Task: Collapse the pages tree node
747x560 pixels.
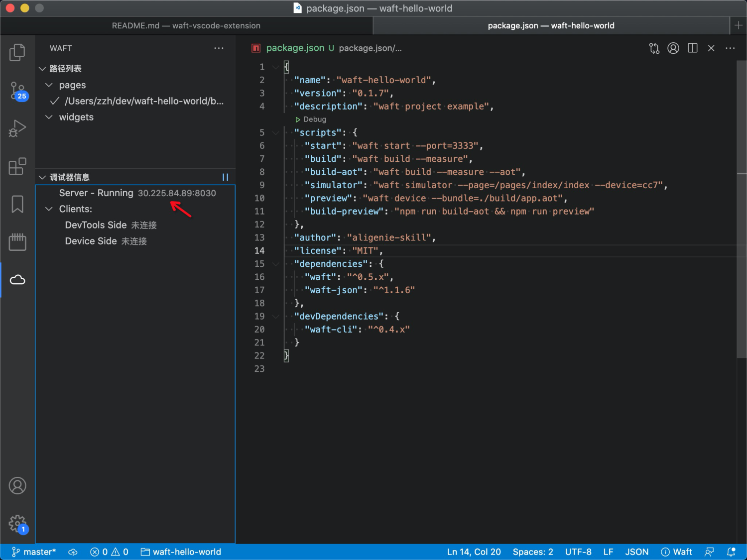Action: pos(49,85)
